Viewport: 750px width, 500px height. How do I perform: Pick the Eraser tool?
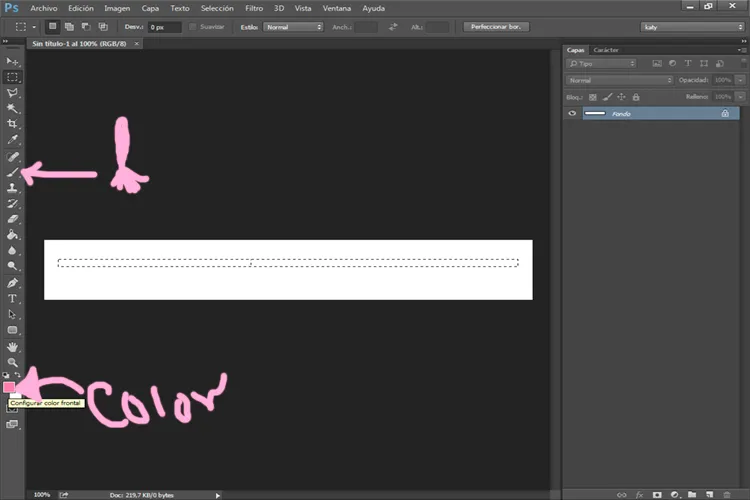(x=13, y=218)
